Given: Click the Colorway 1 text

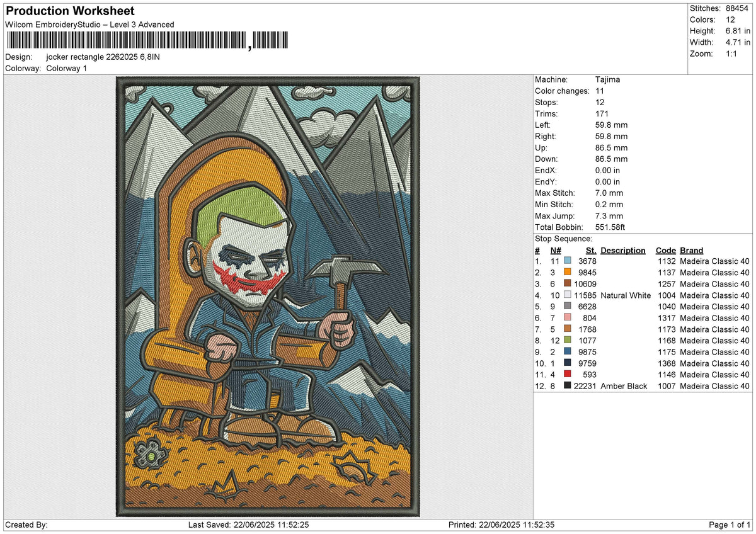Looking at the screenshot, I should point(67,69).
